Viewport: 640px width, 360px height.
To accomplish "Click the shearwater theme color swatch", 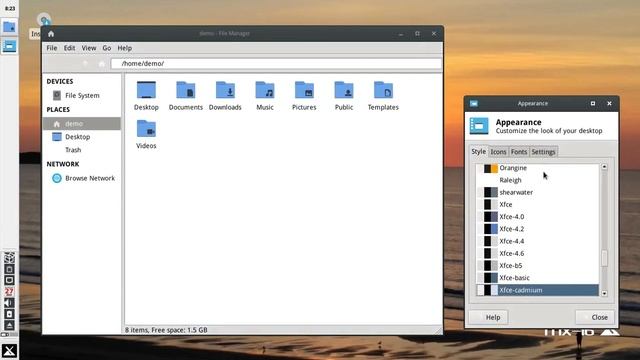I will click(487, 192).
